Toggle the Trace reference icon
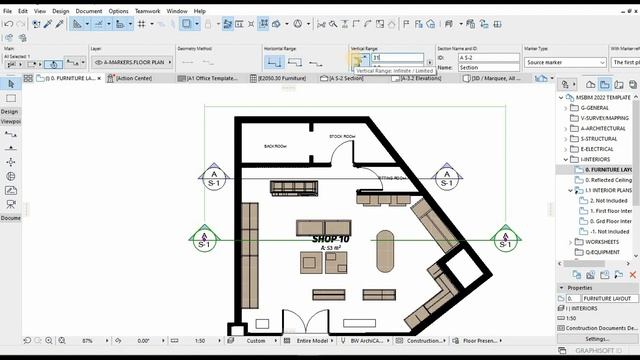 (x=187, y=24)
